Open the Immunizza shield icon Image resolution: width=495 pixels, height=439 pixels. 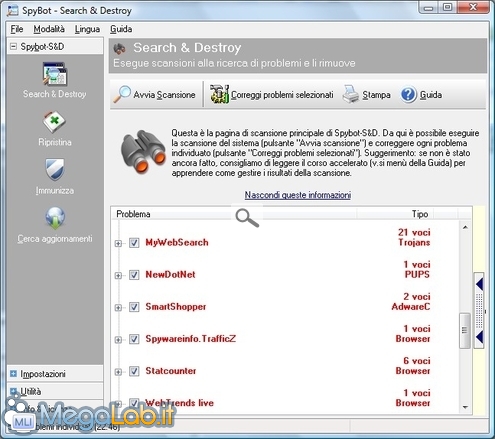pyautogui.click(x=55, y=169)
